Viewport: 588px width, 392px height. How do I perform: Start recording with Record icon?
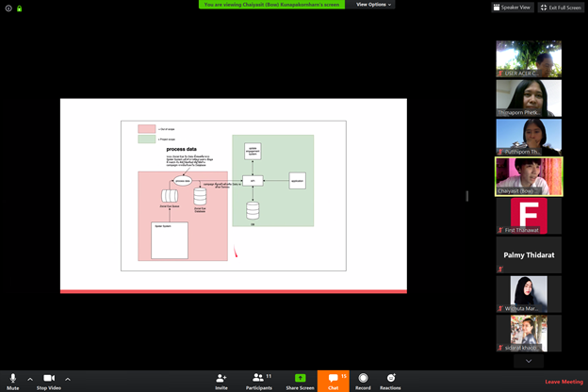pyautogui.click(x=363, y=378)
